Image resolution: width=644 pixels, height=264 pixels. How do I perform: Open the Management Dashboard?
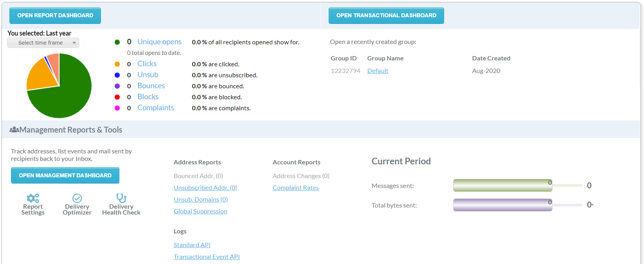(65, 175)
